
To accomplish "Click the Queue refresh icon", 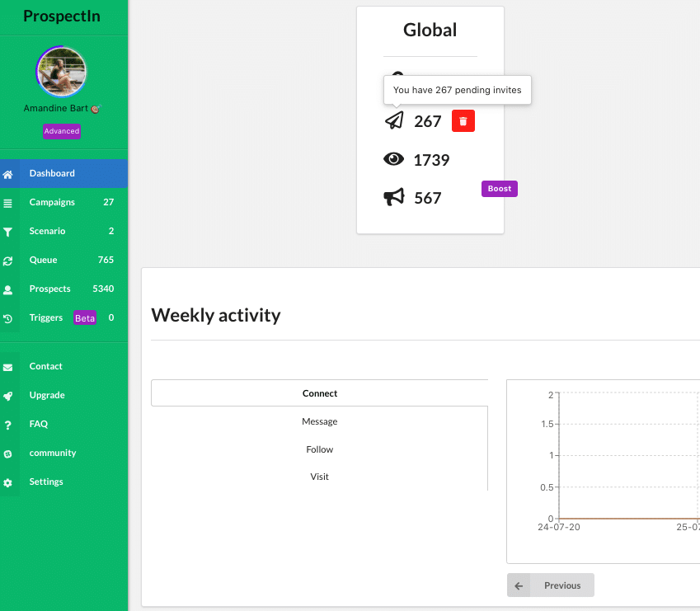I will 7,261.
